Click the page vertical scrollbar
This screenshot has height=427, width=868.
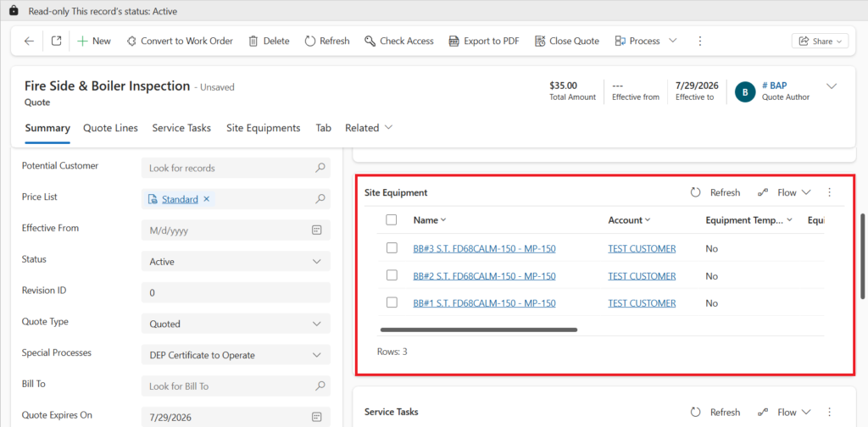pyautogui.click(x=863, y=256)
